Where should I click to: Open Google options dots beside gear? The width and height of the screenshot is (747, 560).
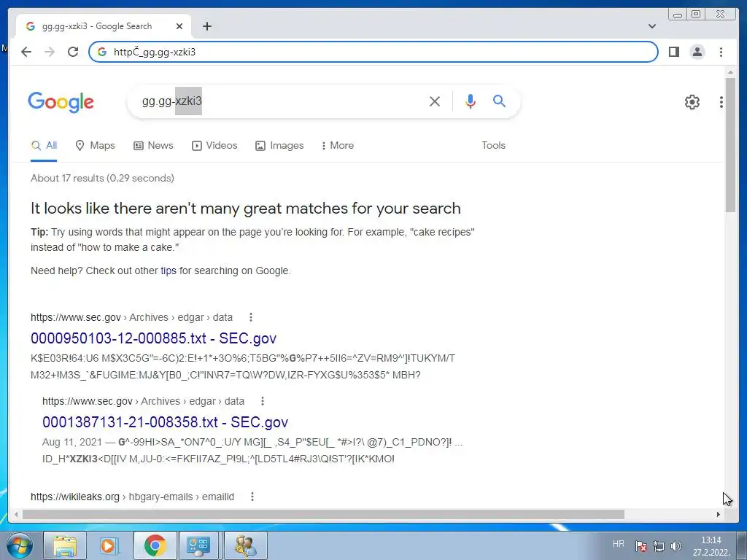click(721, 102)
